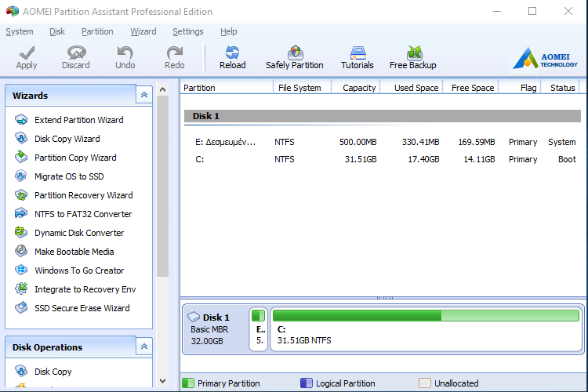The height and width of the screenshot is (392, 588).
Task: Click Unallocated legend swatch
Action: (425, 383)
